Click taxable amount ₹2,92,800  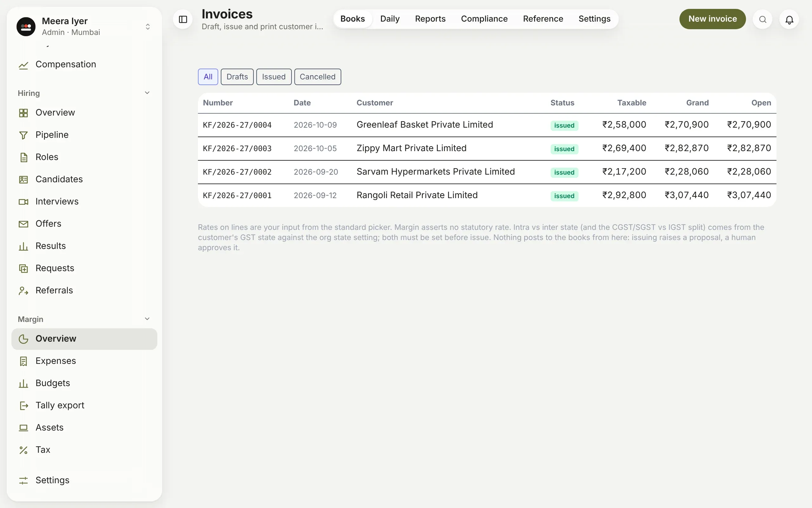[x=624, y=196]
